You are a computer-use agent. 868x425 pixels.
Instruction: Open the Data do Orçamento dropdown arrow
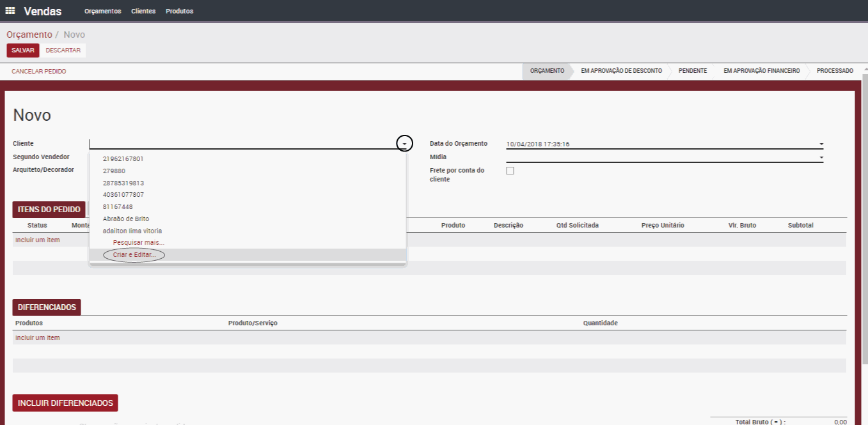click(821, 144)
